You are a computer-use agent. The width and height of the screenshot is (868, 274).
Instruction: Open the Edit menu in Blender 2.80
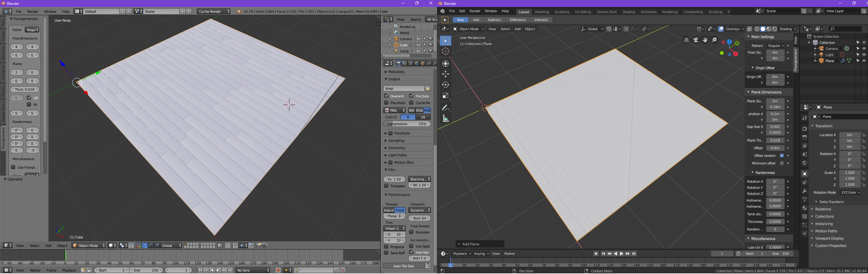[462, 11]
